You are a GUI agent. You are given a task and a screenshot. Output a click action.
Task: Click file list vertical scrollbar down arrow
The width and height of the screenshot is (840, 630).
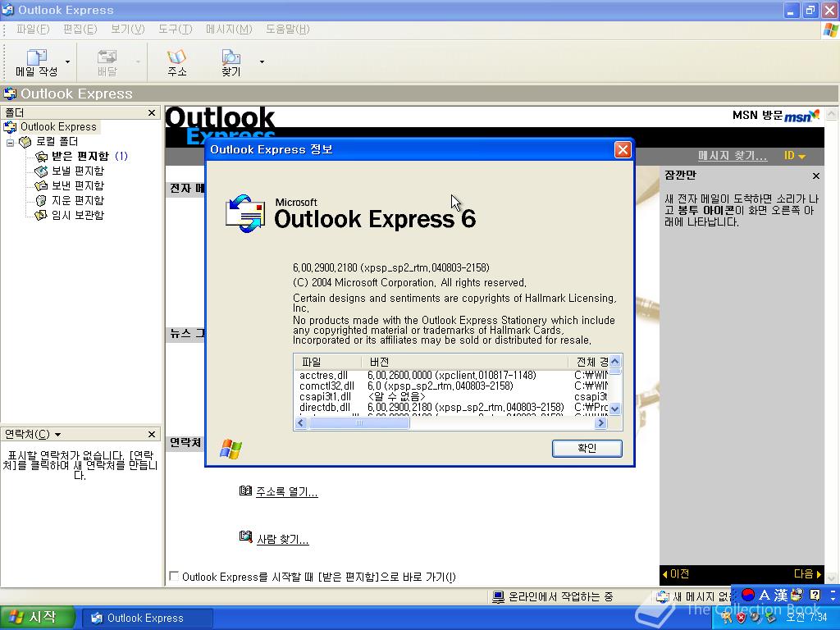[x=615, y=409]
